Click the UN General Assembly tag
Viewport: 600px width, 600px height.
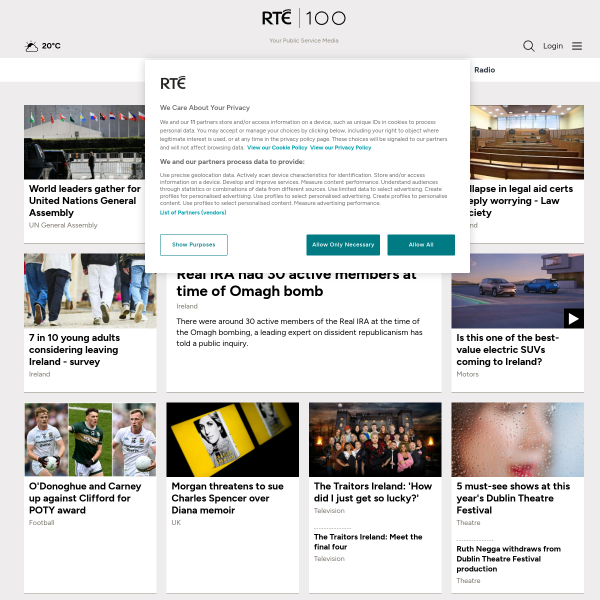(63, 225)
